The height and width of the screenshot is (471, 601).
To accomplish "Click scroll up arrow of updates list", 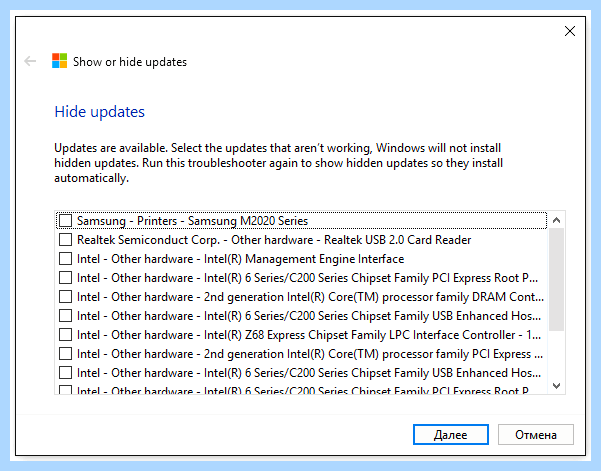I will [x=557, y=220].
